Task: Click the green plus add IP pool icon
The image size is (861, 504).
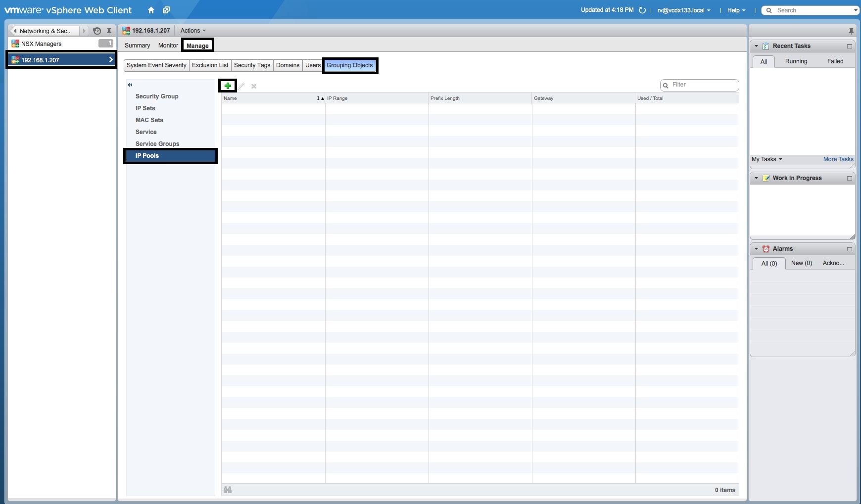Action: coord(228,86)
